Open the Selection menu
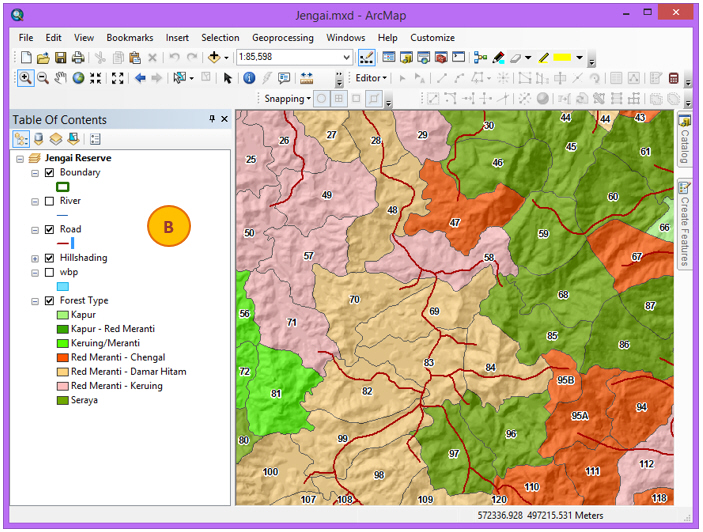 click(x=220, y=38)
